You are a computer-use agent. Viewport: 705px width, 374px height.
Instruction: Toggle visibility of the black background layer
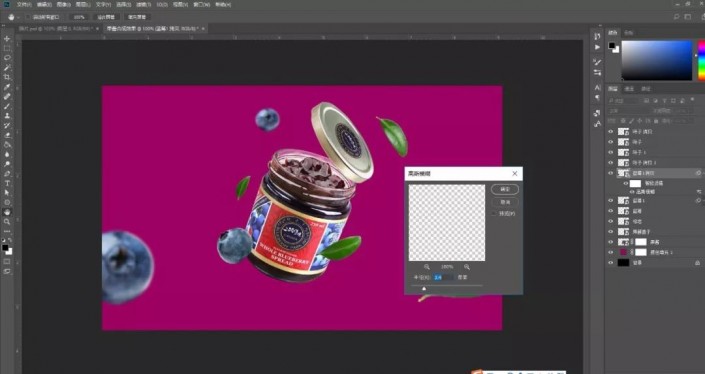[x=611, y=263]
